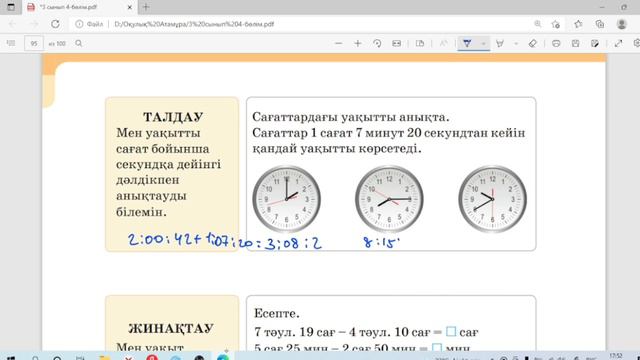Open Windows Search from the taskbar

[x=35, y=358]
